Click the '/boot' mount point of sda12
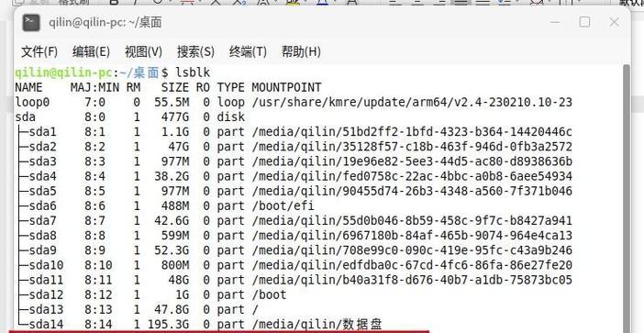Image resolution: width=644 pixels, height=333 pixels. coord(269,294)
